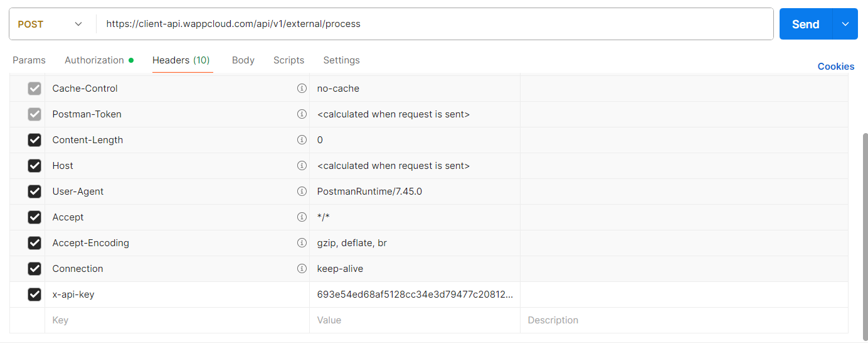The width and height of the screenshot is (868, 346).
Task: Click the Cache-Control key name
Action: point(85,89)
